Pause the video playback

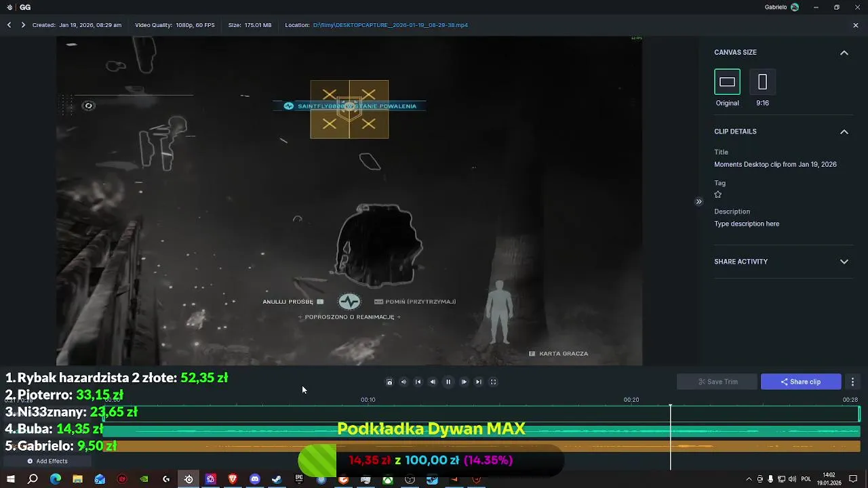(448, 382)
